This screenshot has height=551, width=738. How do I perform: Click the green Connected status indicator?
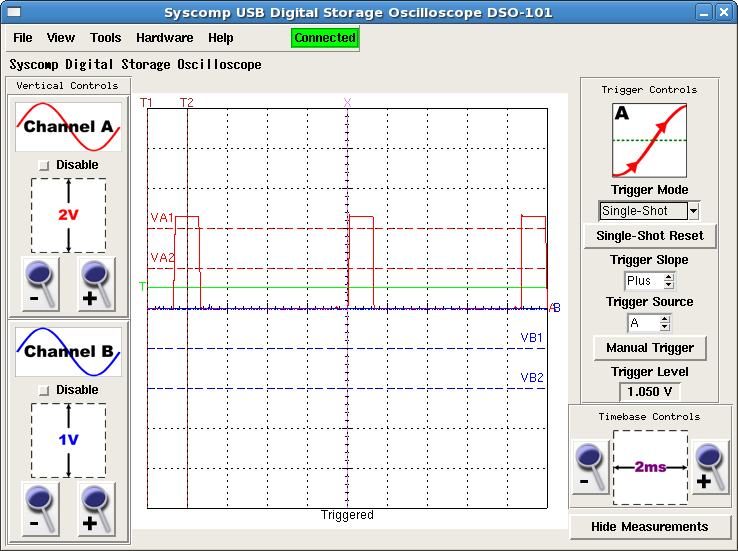325,38
